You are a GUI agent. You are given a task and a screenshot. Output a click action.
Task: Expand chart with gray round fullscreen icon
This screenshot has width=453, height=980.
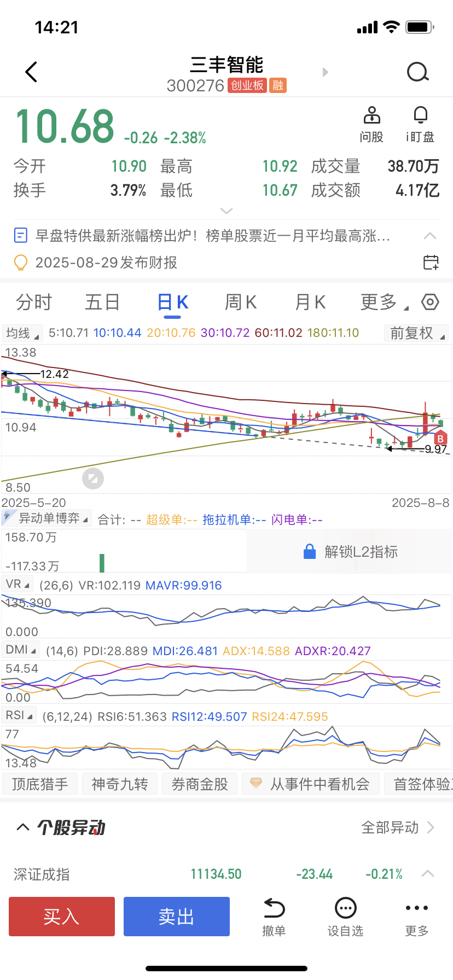(x=93, y=479)
